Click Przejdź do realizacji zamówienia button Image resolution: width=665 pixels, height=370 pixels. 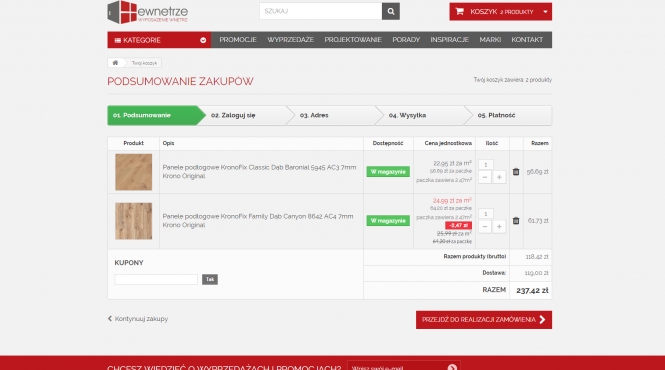[484, 320]
